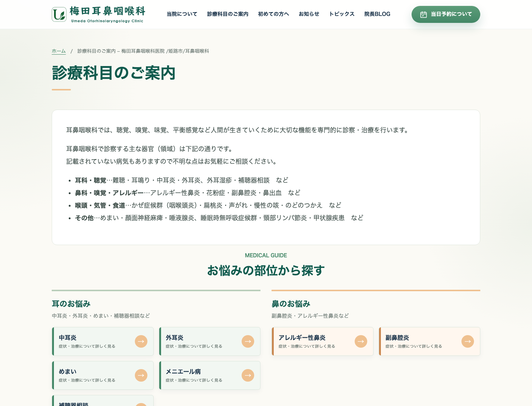The width and height of the screenshot is (532, 406).
Task: Open the アレルギー性鼻炎 card title
Action: (302, 338)
